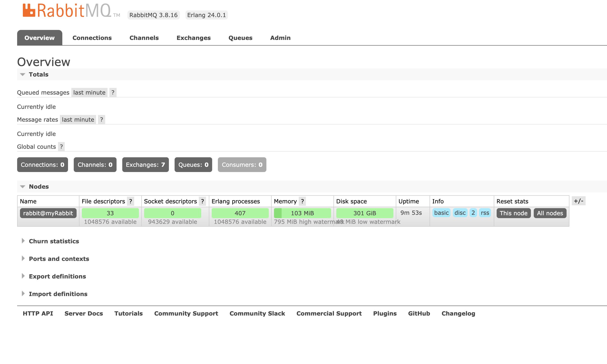
Task: Click the Memory usage bar 103 MiB
Action: [x=303, y=213]
